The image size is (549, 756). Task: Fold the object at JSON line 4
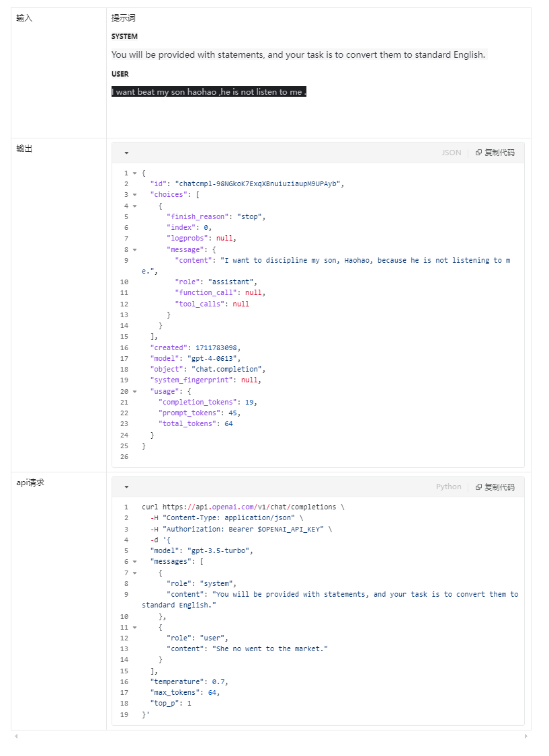(135, 206)
